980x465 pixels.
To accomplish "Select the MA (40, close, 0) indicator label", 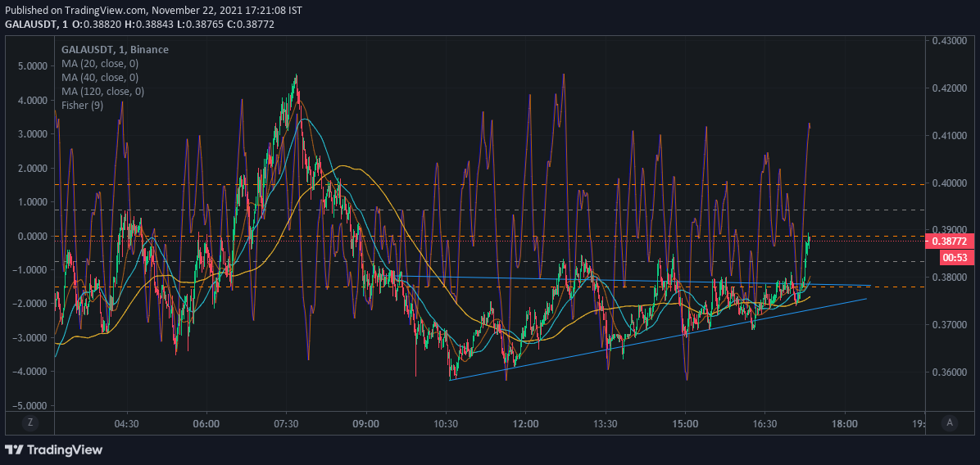I will (x=100, y=78).
